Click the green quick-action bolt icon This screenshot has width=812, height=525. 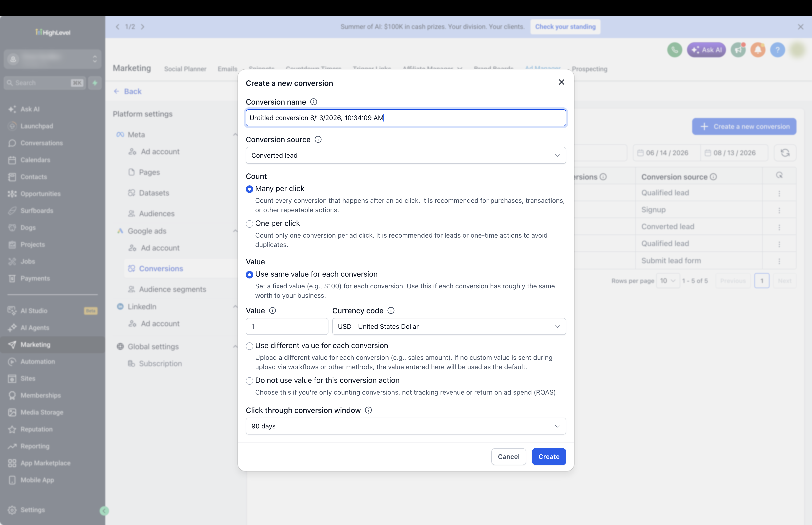coord(95,83)
